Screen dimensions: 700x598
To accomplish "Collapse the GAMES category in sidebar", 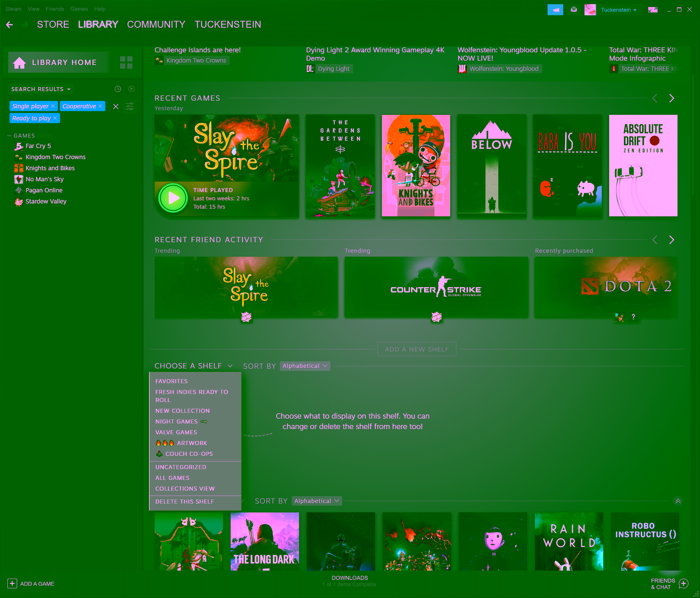I will 9,136.
